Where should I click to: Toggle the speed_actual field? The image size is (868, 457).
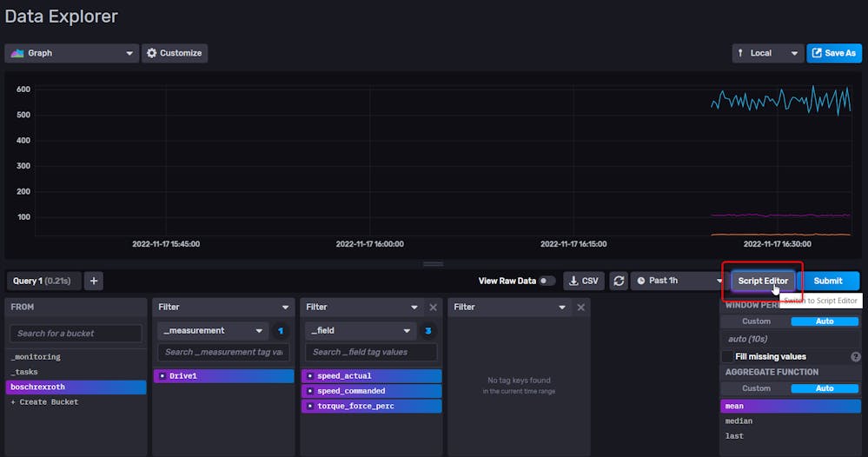(372, 375)
